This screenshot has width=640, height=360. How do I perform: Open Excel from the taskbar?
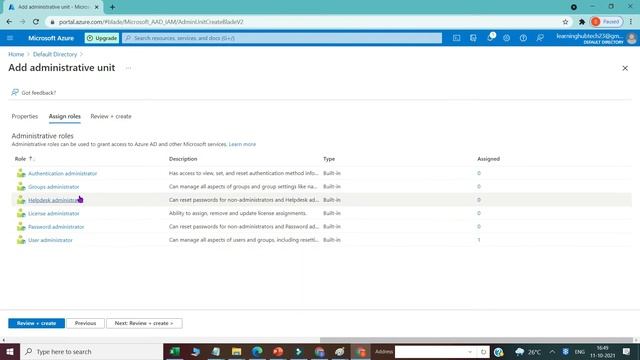pyautogui.click(x=175, y=351)
